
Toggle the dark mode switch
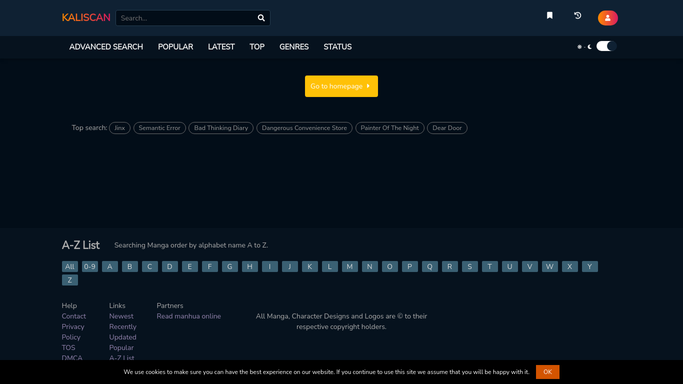[605, 46]
